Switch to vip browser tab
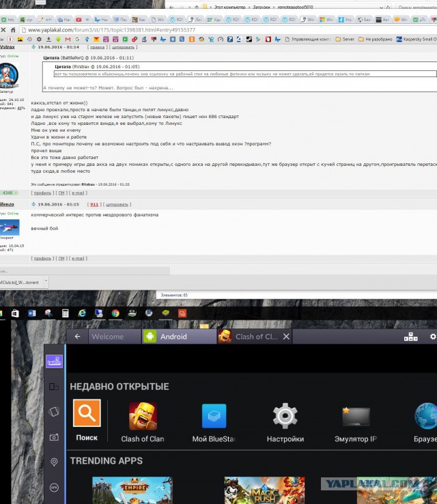The image size is (437, 504). point(26,20)
